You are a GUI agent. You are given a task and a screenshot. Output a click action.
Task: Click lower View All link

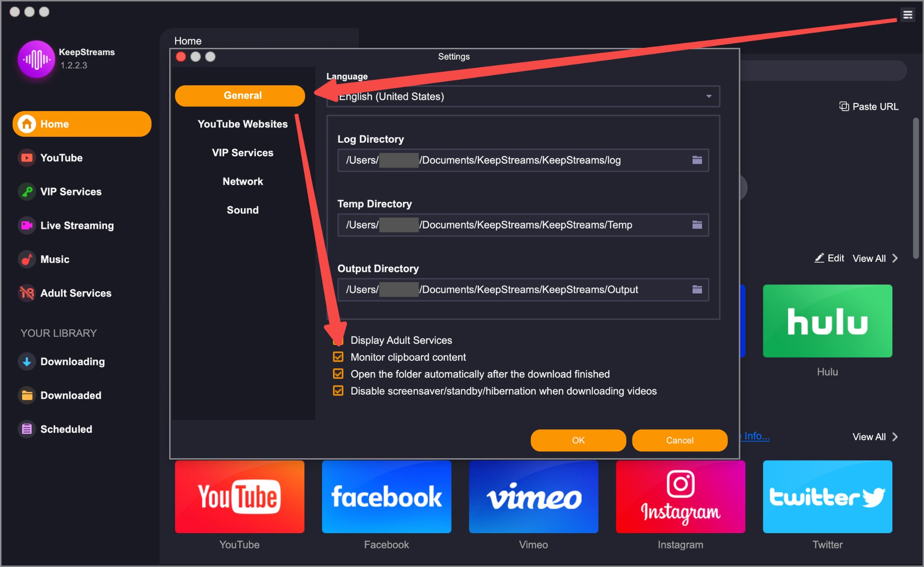869,437
